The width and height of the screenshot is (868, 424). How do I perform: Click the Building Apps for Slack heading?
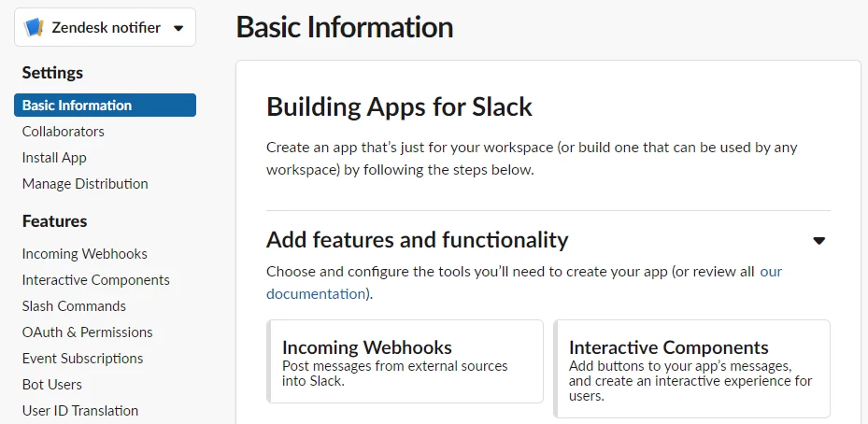[400, 106]
